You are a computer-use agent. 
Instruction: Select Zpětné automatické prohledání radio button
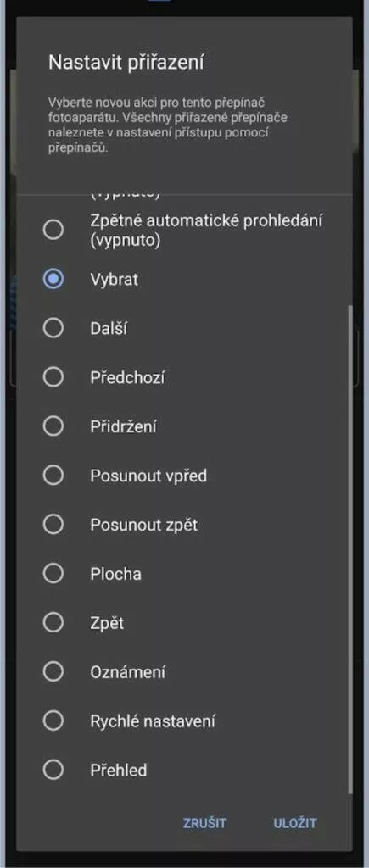tap(53, 229)
